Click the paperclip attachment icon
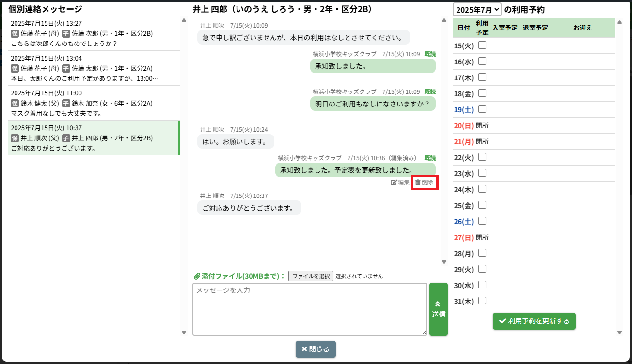632x364 pixels. click(196, 276)
